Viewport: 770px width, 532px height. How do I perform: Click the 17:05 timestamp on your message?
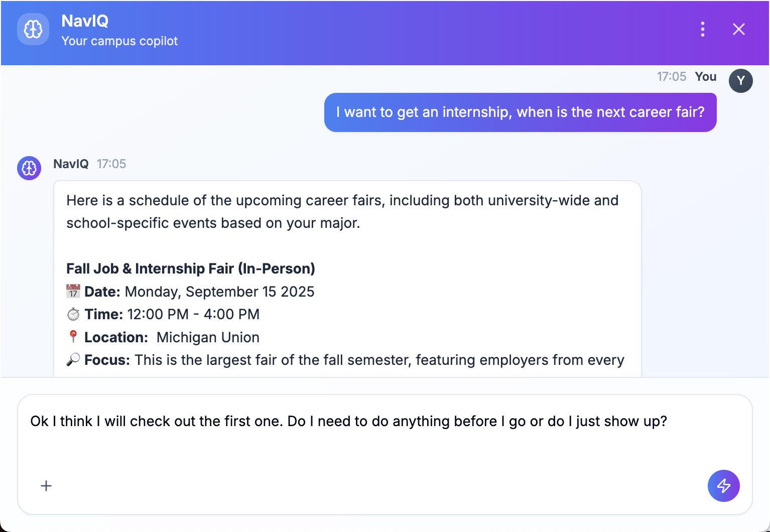[x=672, y=76]
